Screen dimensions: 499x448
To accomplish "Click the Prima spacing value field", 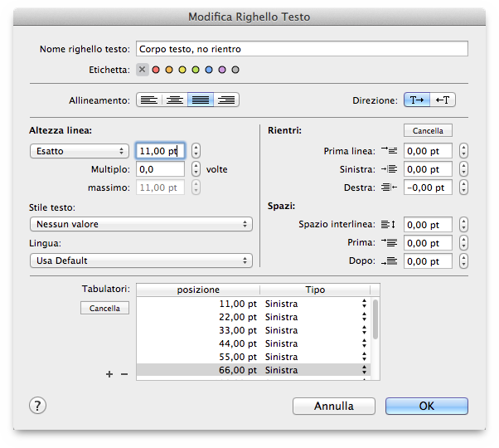I will point(428,243).
